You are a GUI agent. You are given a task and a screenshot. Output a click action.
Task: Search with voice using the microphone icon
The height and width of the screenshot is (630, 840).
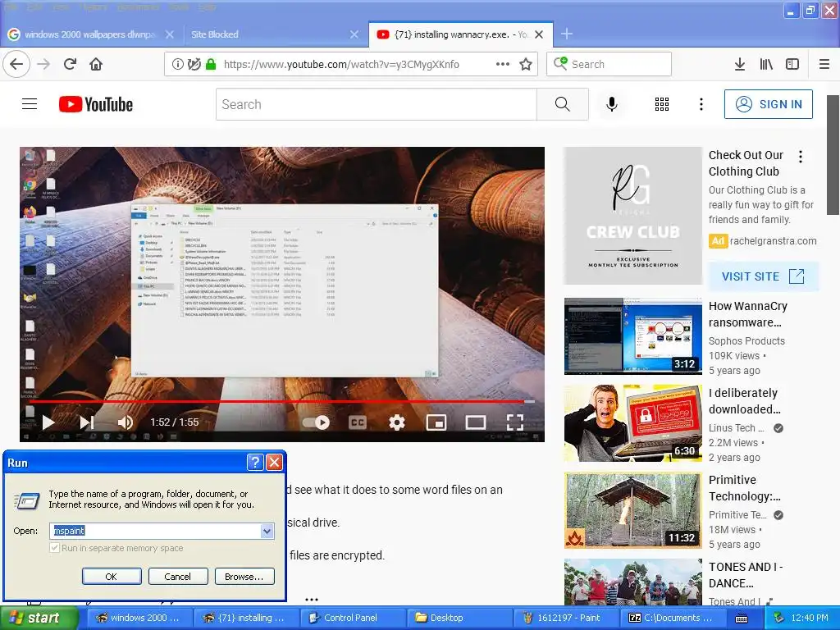[x=612, y=104]
